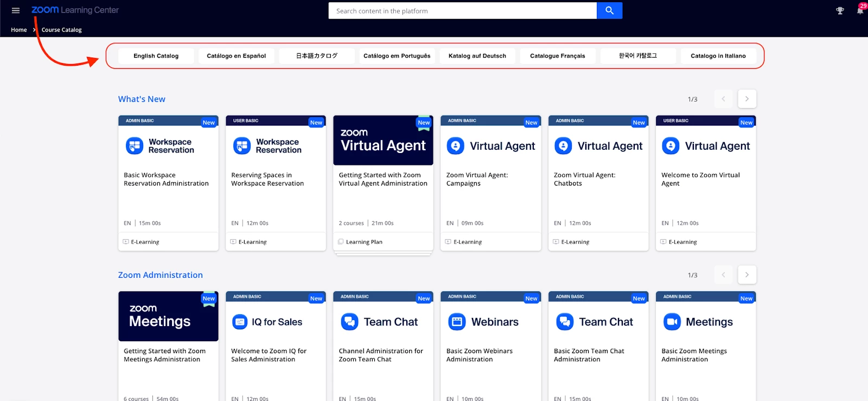Open Zoom Virtual Agent: Chatbots course
This screenshot has height=401, width=868.
click(584, 179)
